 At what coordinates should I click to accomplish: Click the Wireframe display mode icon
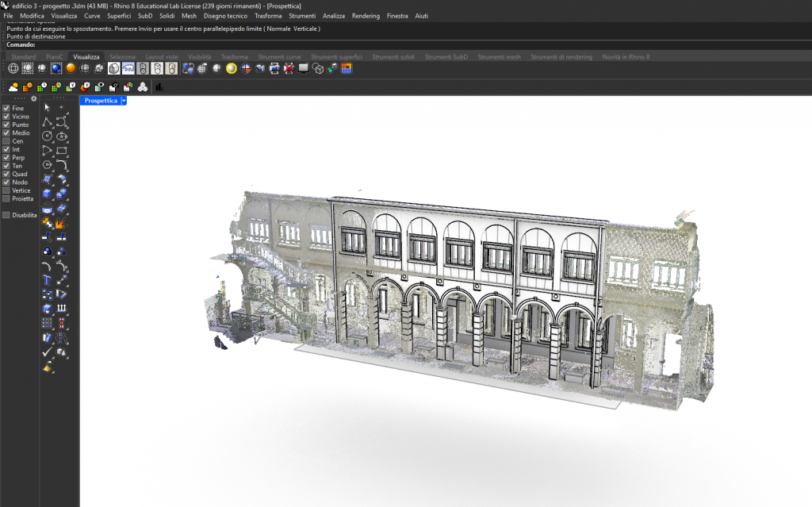(x=13, y=69)
